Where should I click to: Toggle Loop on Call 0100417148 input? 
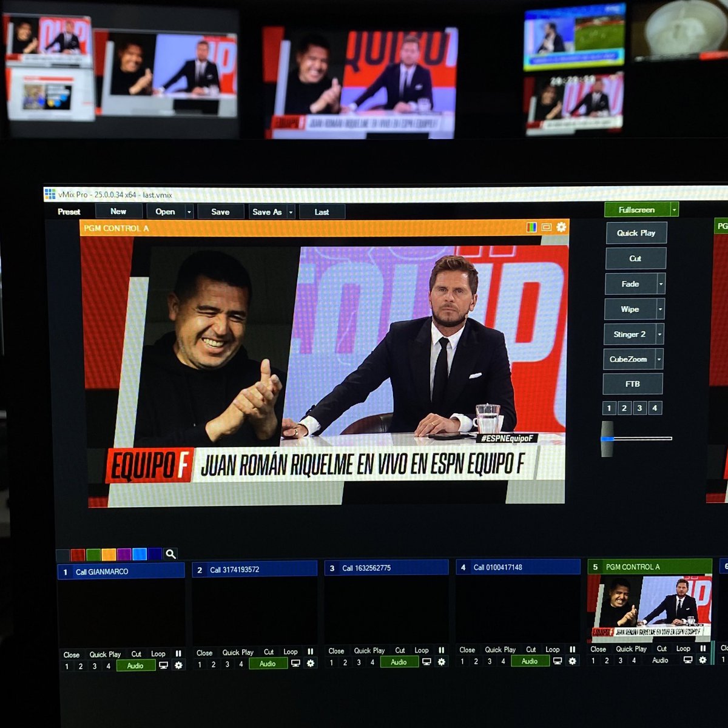[x=553, y=650]
